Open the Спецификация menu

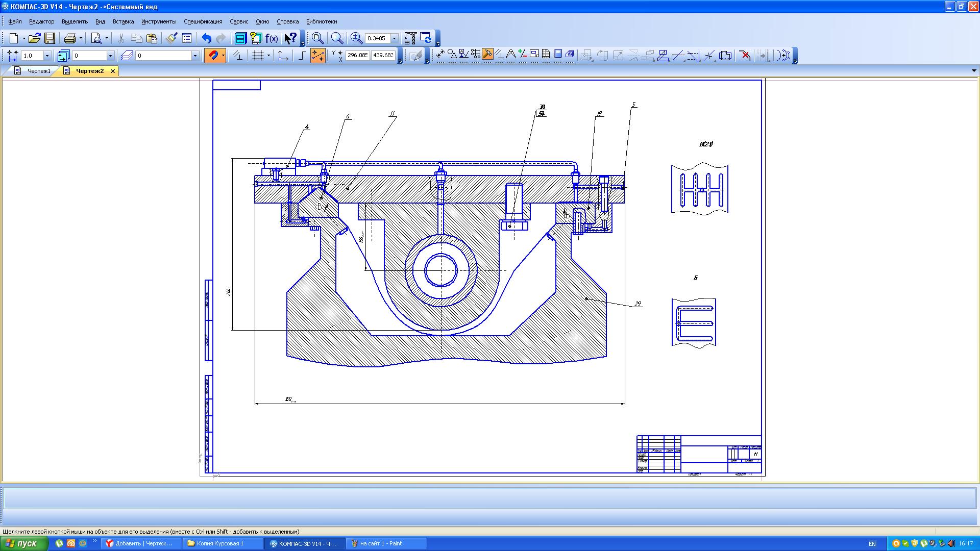(203, 21)
